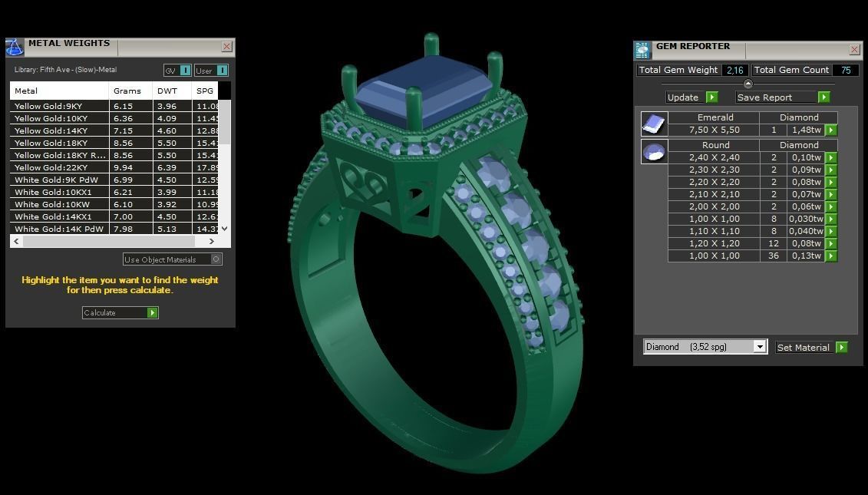Viewport: 868px width, 495px height.
Task: Click green arrow on 0,030tw row
Action: point(831,219)
